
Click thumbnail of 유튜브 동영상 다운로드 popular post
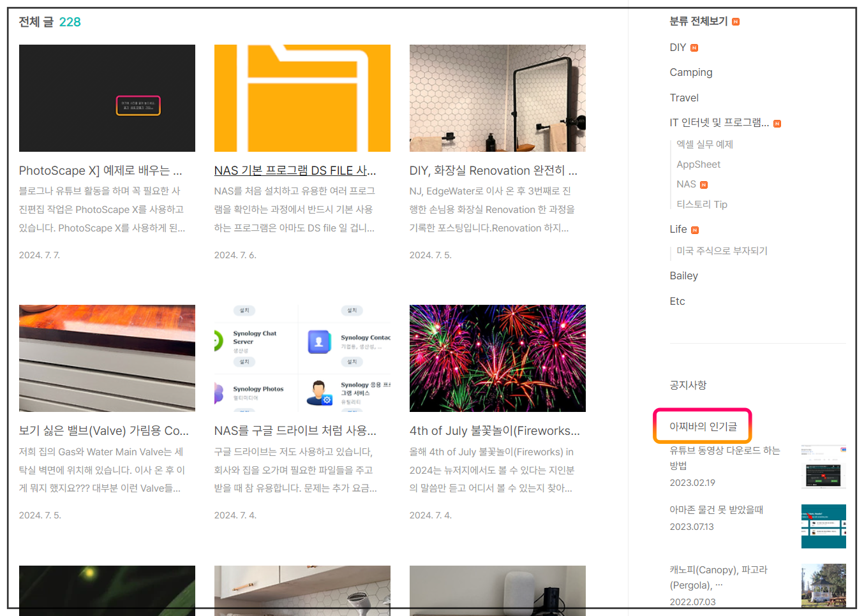coord(824,467)
